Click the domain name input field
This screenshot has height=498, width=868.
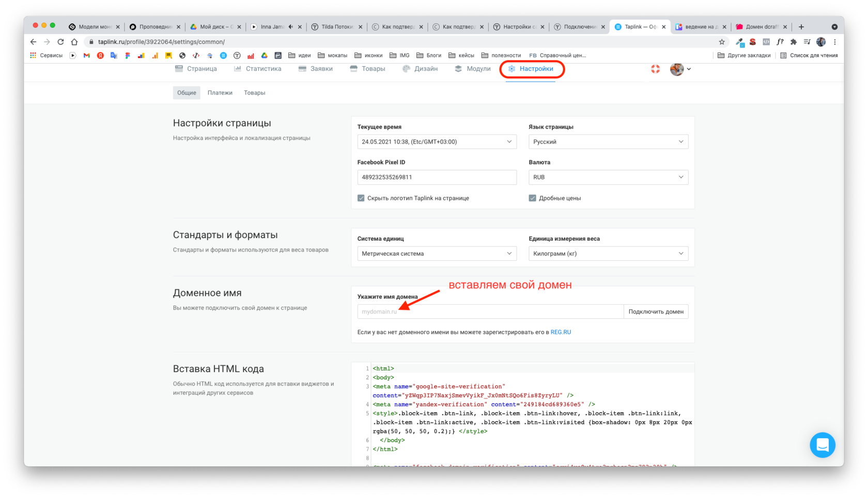point(490,312)
